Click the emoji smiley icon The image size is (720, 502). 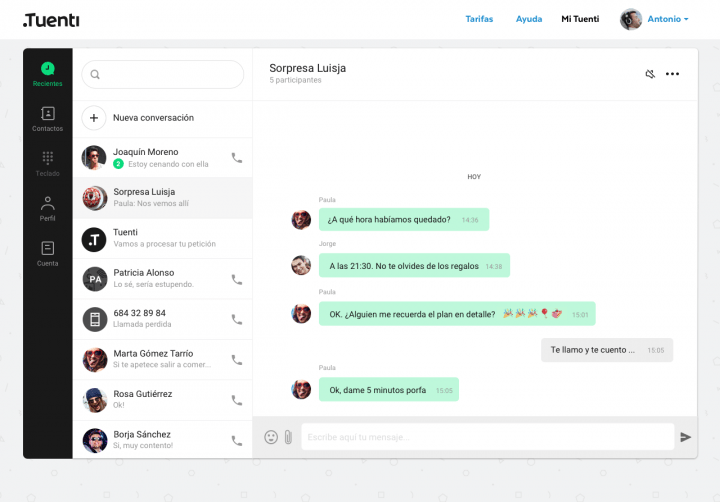pyautogui.click(x=271, y=437)
